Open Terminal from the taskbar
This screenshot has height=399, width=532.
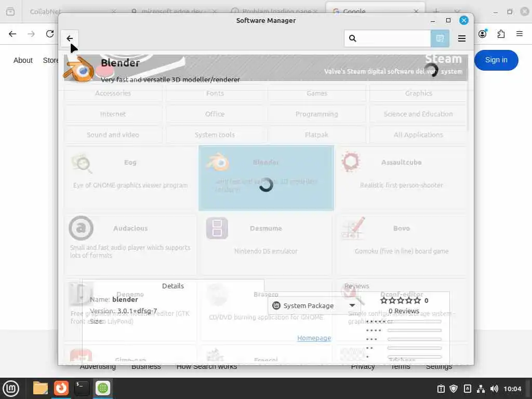point(82,388)
